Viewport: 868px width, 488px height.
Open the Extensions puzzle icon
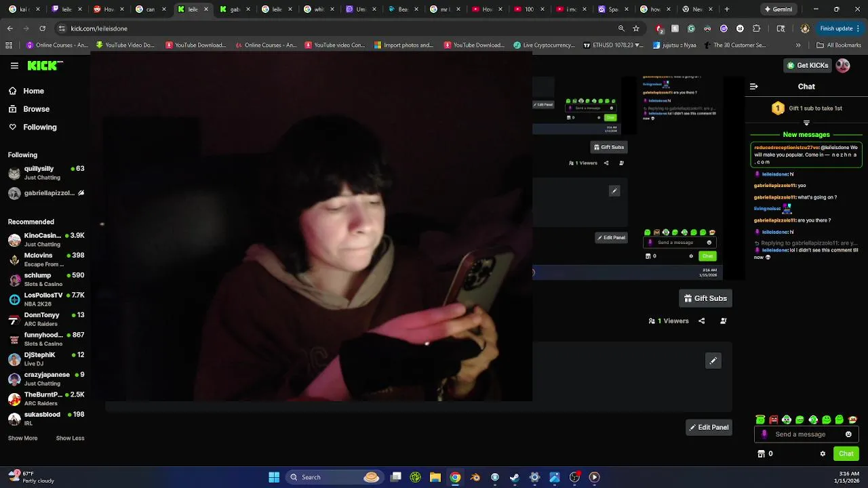757,28
